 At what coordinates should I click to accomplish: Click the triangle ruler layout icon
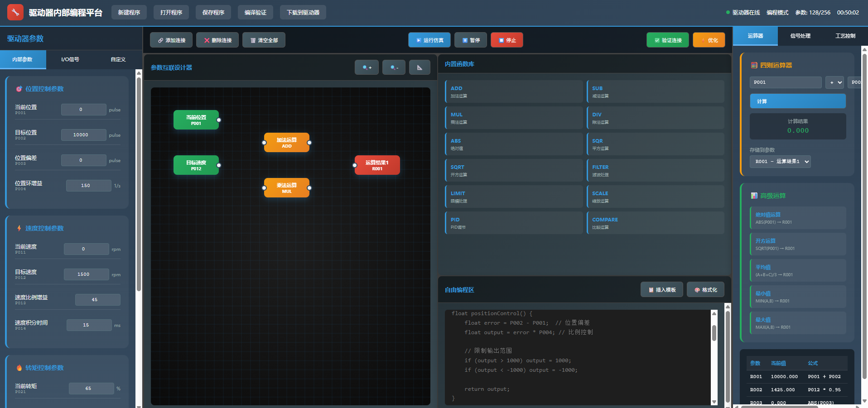420,67
